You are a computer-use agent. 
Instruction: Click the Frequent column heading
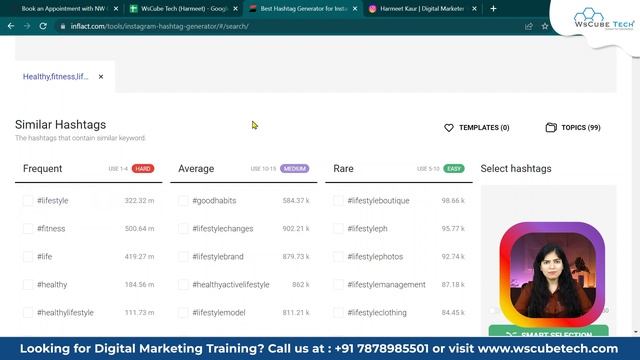42,169
